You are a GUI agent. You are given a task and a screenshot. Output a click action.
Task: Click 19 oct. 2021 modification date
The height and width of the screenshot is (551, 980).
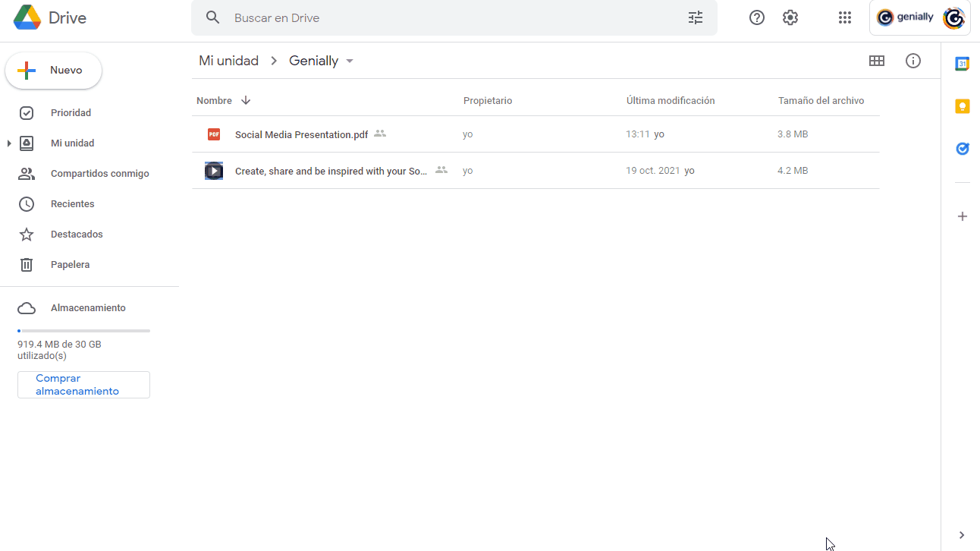pos(653,171)
